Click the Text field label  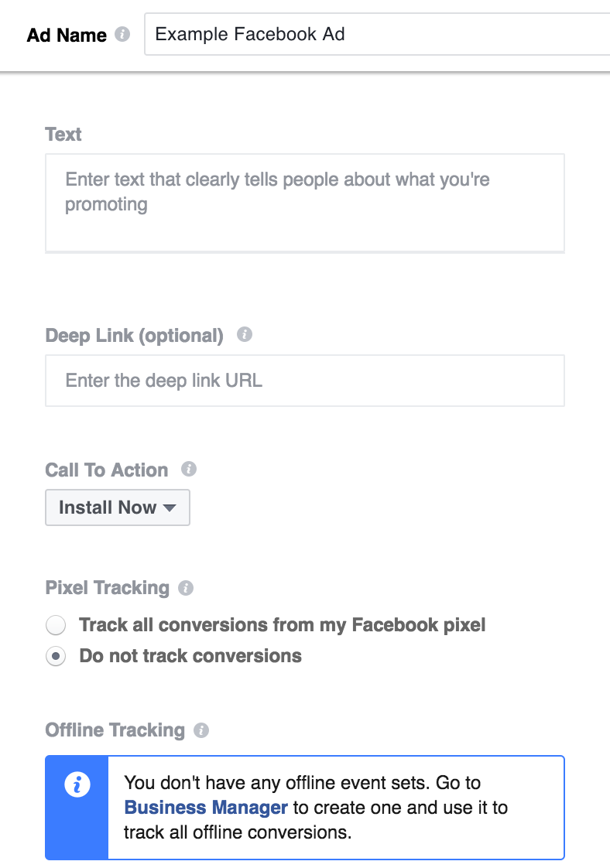click(x=63, y=135)
